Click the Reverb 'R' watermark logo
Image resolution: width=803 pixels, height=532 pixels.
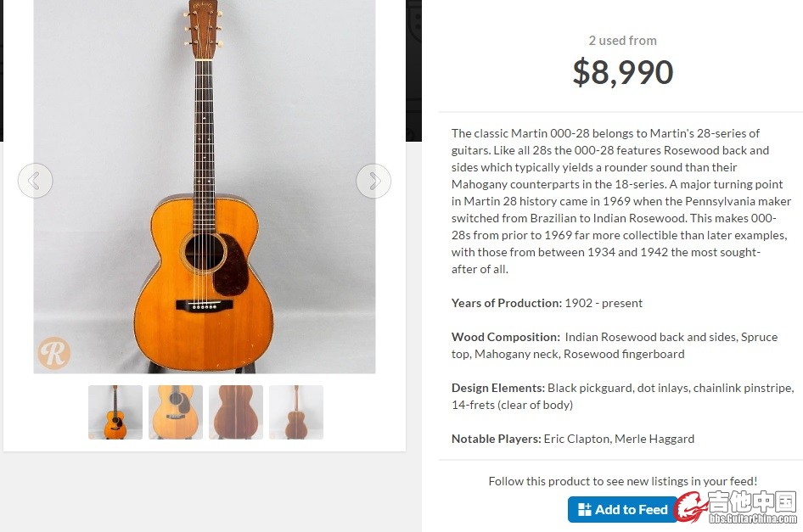pyautogui.click(x=53, y=353)
